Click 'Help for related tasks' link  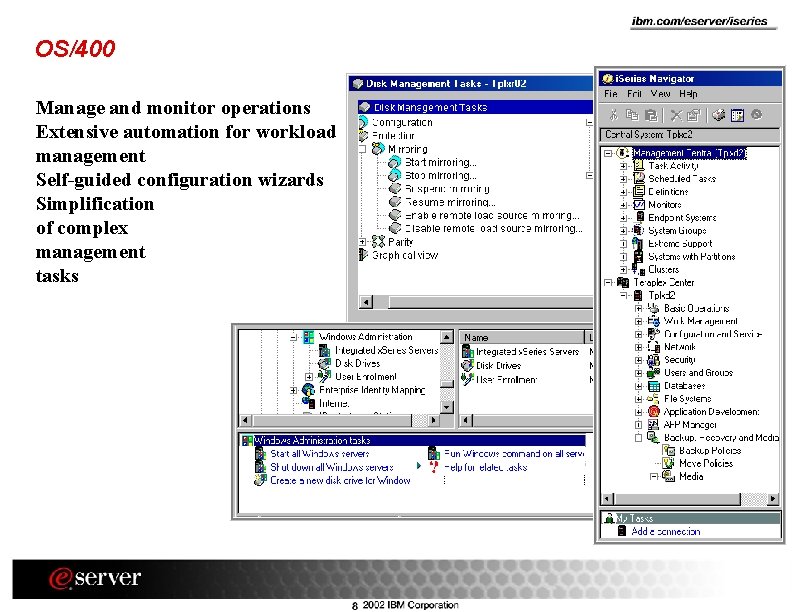coord(486,467)
